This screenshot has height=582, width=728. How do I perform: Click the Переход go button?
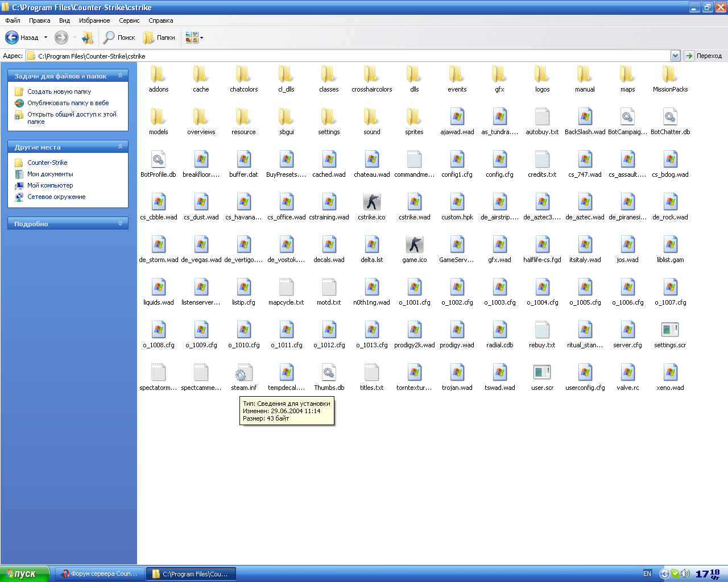coord(704,56)
